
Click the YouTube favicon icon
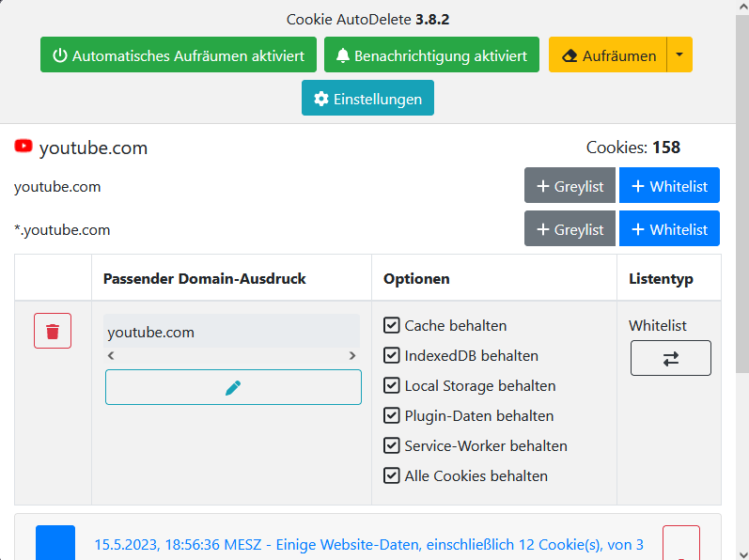(23, 147)
